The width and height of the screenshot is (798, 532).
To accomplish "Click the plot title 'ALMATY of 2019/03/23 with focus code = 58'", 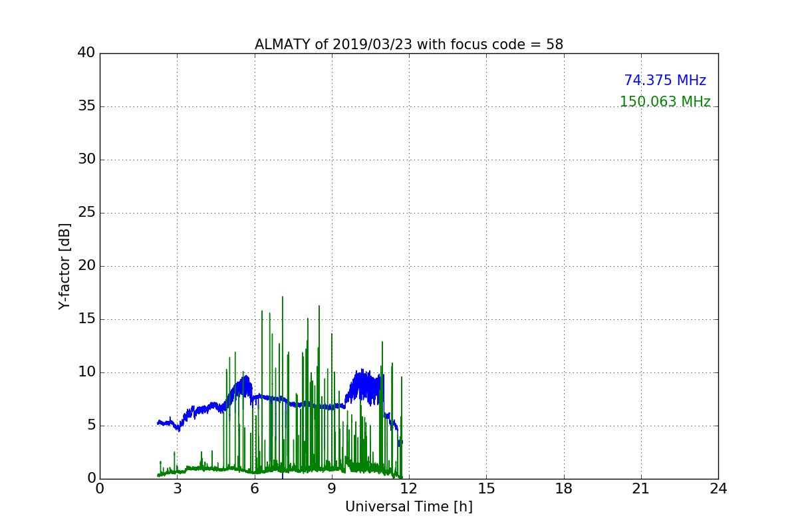I will pyautogui.click(x=409, y=45).
